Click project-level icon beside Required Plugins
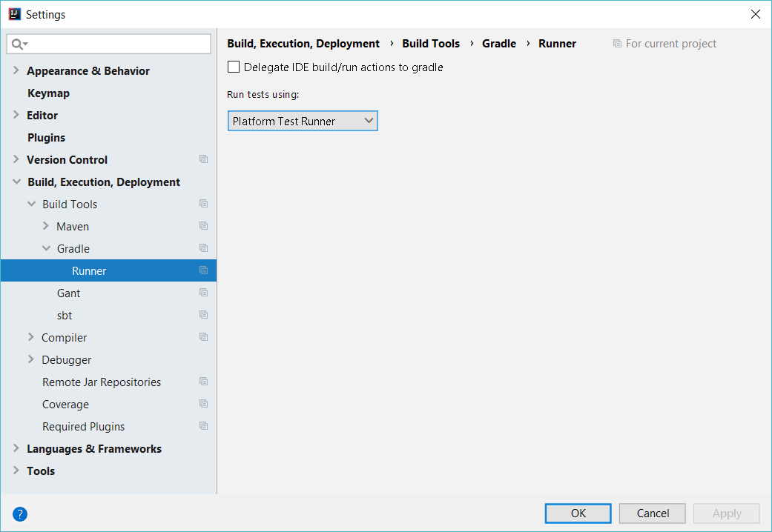 point(203,426)
